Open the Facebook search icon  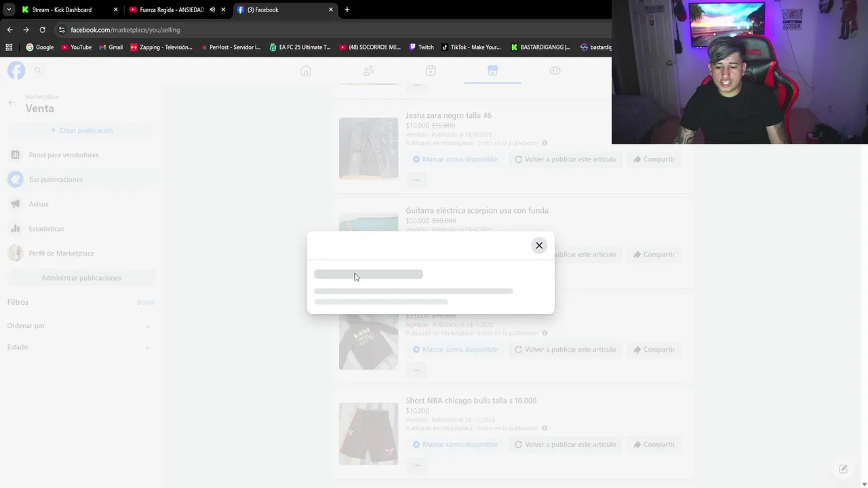point(38,70)
